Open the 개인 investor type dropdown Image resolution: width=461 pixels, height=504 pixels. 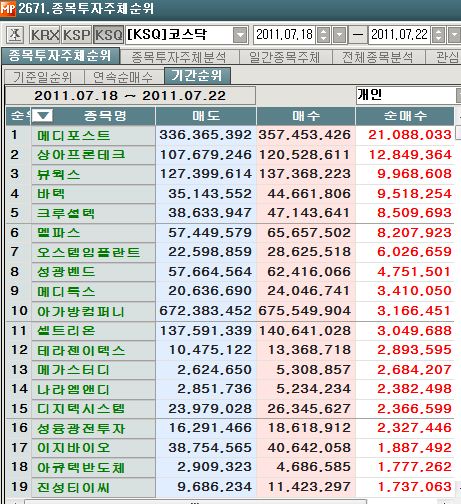click(x=458, y=96)
